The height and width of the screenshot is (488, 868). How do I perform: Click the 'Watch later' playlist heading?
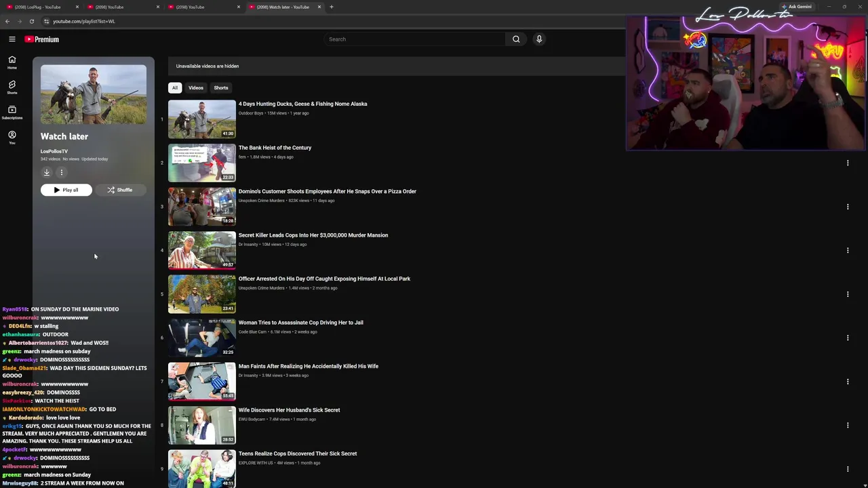(x=64, y=136)
